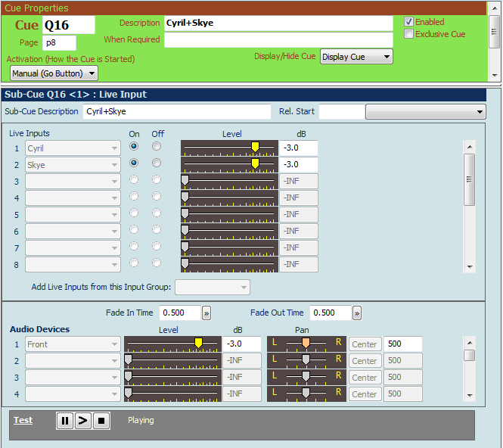
Task: Turn Off live input 1 Cyril
Action: 157,146
